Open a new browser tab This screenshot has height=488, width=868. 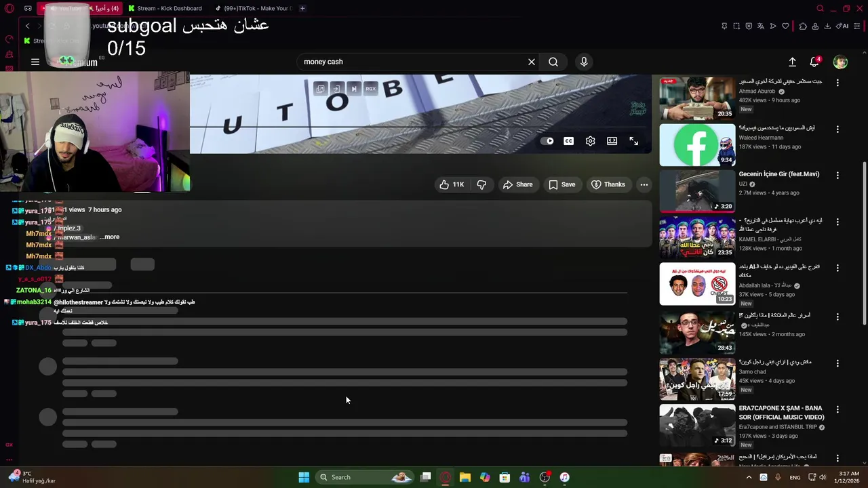point(302,8)
